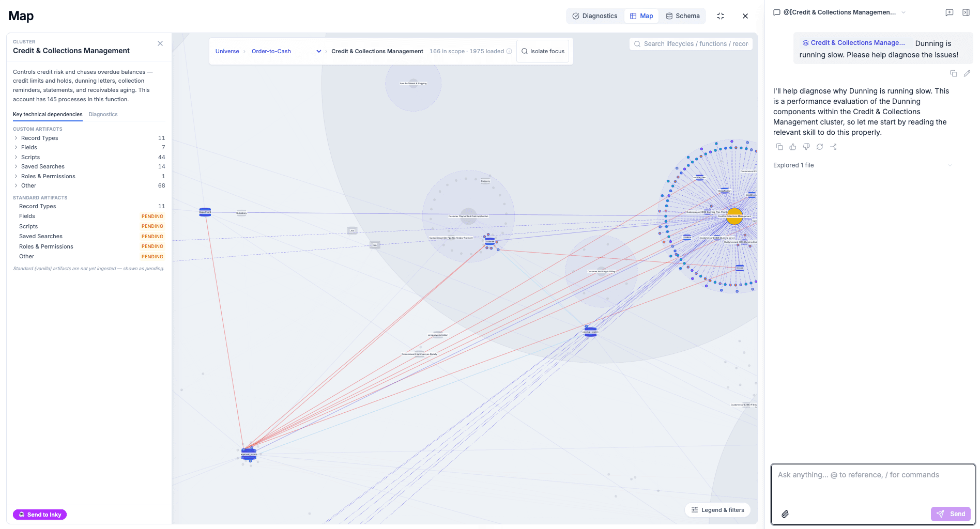This screenshot has width=980, height=529.
Task: Open Diagnostics tab in cluster panel
Action: [103, 114]
